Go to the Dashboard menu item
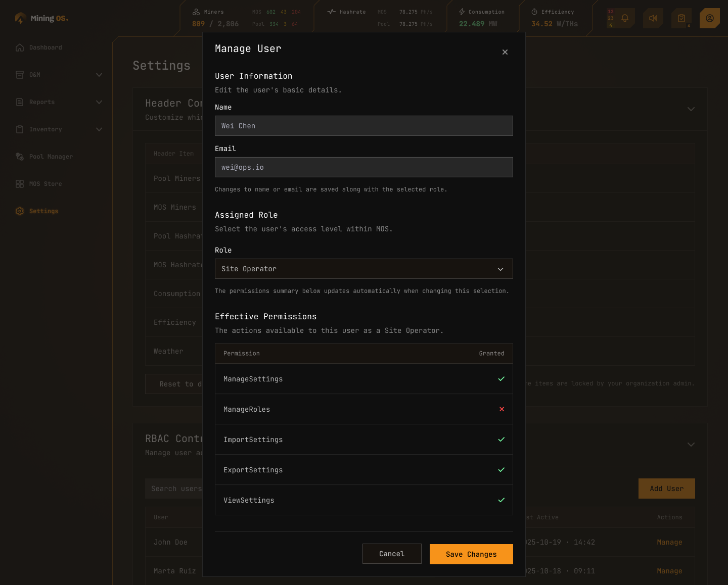Screen dimensions: 728x585 coord(45,47)
